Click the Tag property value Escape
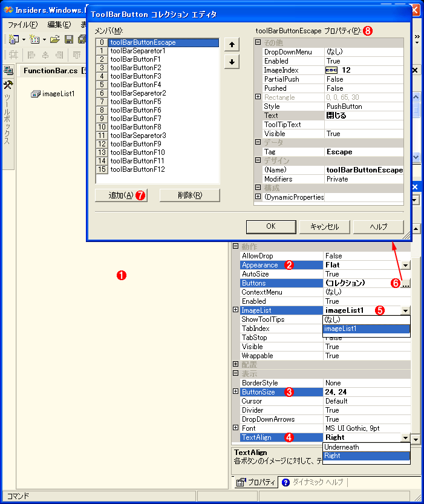Viewport: 424px width, 504px height. pyautogui.click(x=364, y=152)
